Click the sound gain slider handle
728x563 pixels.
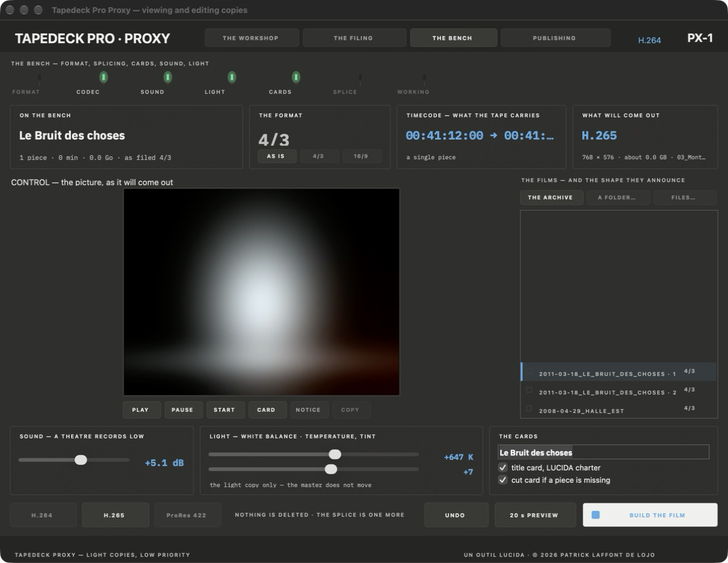click(81, 460)
